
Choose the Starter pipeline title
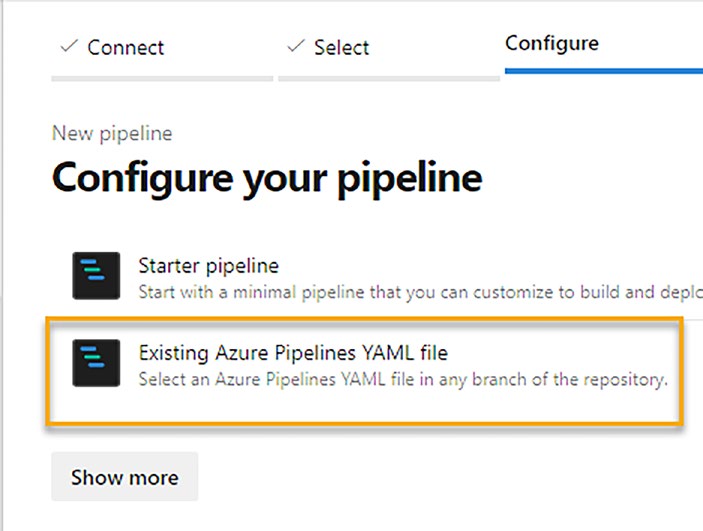point(208,266)
